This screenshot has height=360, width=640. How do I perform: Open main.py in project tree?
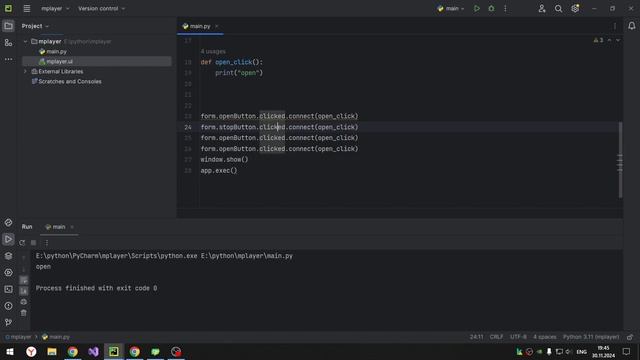click(x=56, y=52)
